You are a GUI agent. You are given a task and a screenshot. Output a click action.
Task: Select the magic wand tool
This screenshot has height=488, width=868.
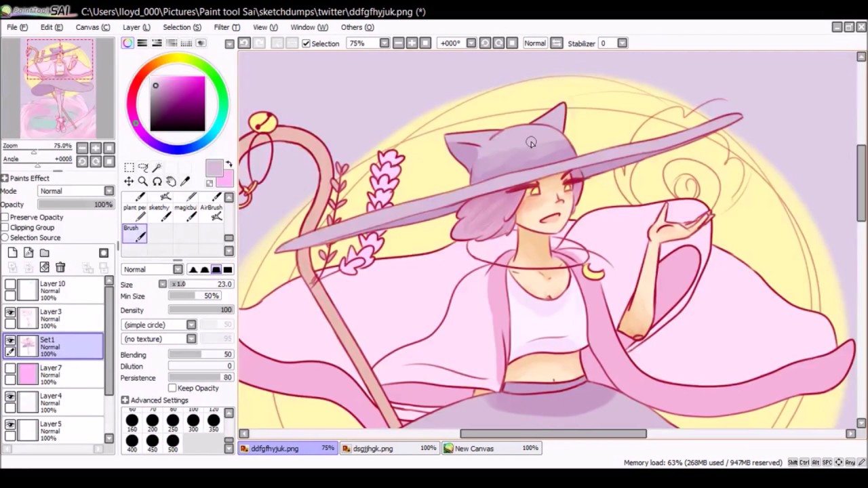pos(157,167)
